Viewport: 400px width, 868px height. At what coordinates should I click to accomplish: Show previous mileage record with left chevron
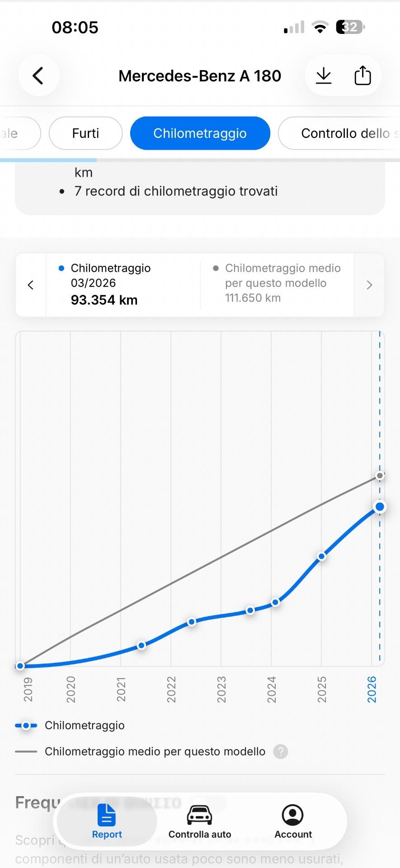(x=31, y=285)
